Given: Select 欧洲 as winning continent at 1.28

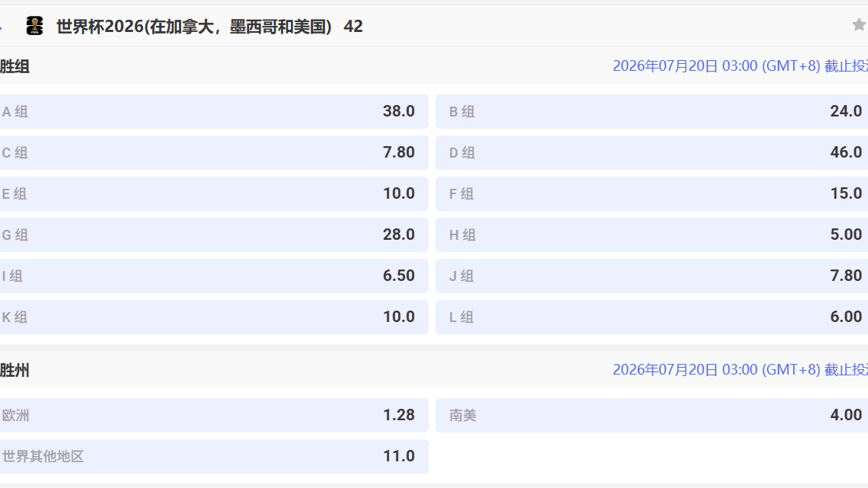Looking at the screenshot, I should click(x=213, y=415).
